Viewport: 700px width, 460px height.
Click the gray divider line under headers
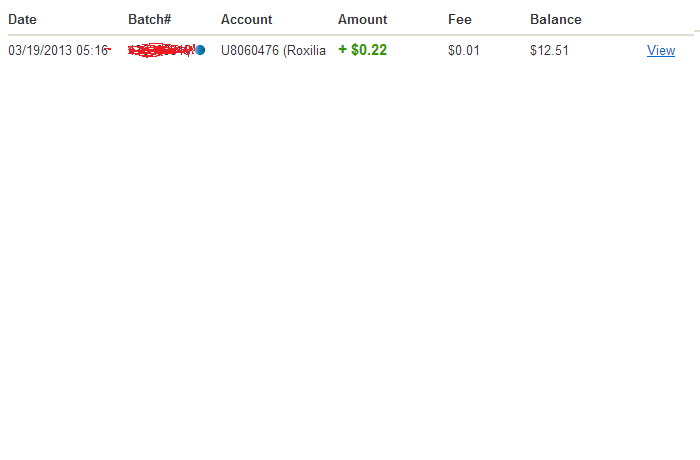point(350,34)
